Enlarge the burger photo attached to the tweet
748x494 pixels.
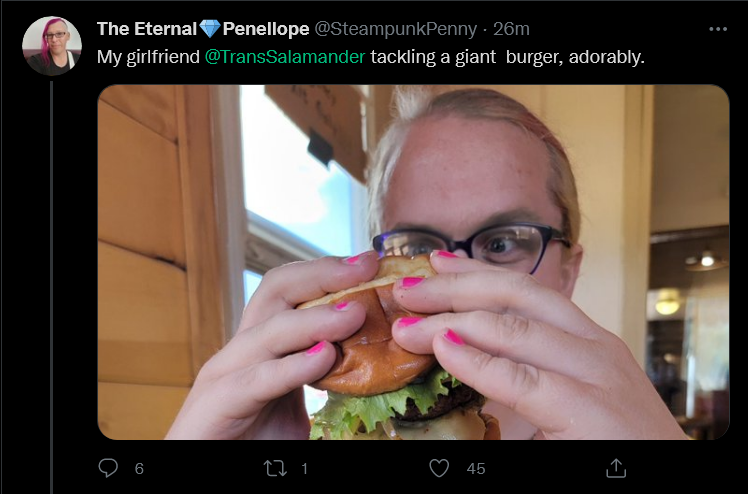coord(413,262)
